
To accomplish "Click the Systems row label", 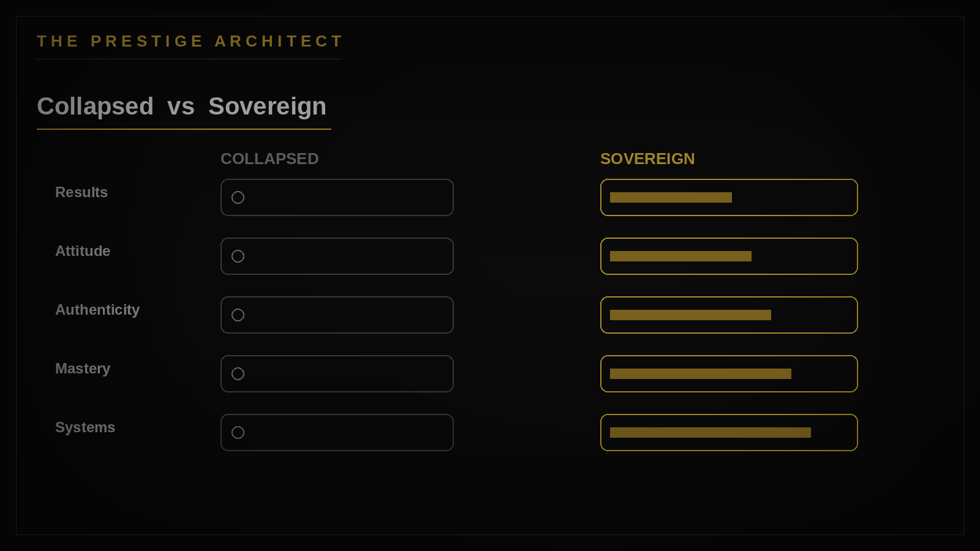I will point(85,428).
